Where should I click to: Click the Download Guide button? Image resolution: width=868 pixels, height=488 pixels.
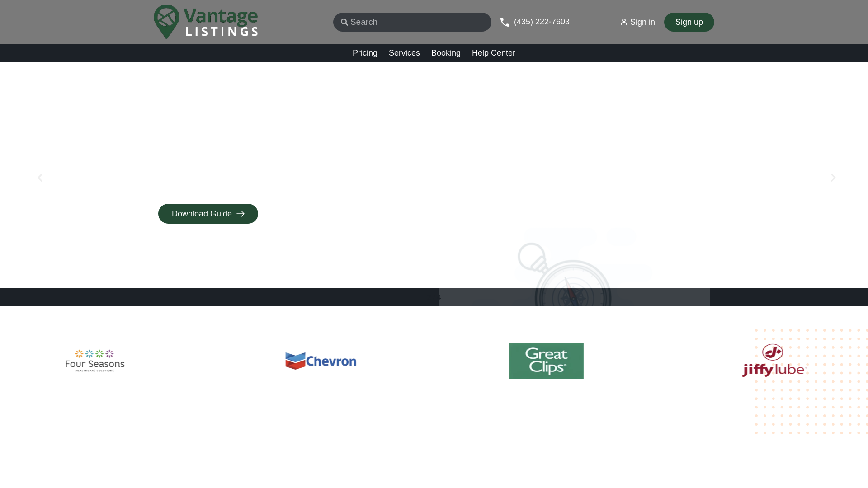coord(208,214)
